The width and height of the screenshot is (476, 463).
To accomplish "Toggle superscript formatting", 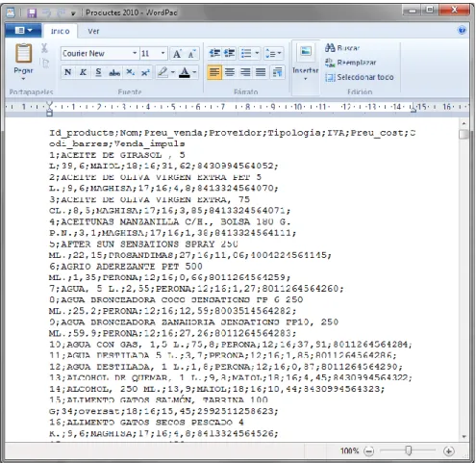I will (145, 72).
